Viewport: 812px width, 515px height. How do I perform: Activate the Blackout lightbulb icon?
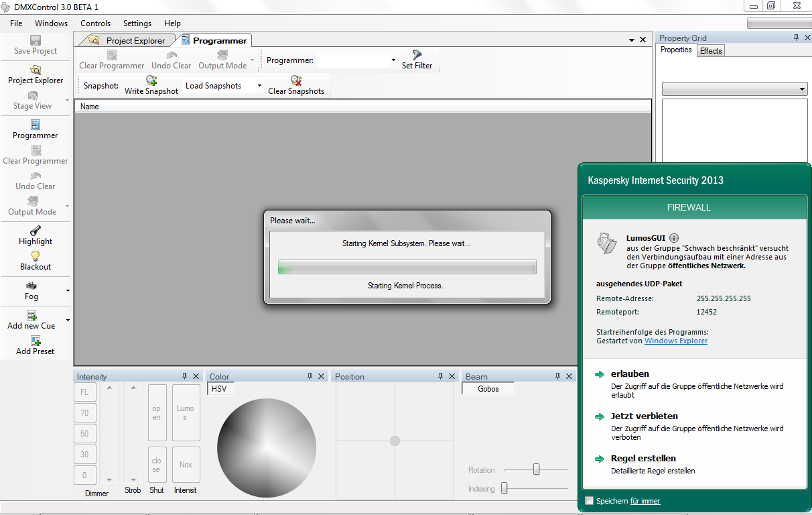pyautogui.click(x=36, y=256)
